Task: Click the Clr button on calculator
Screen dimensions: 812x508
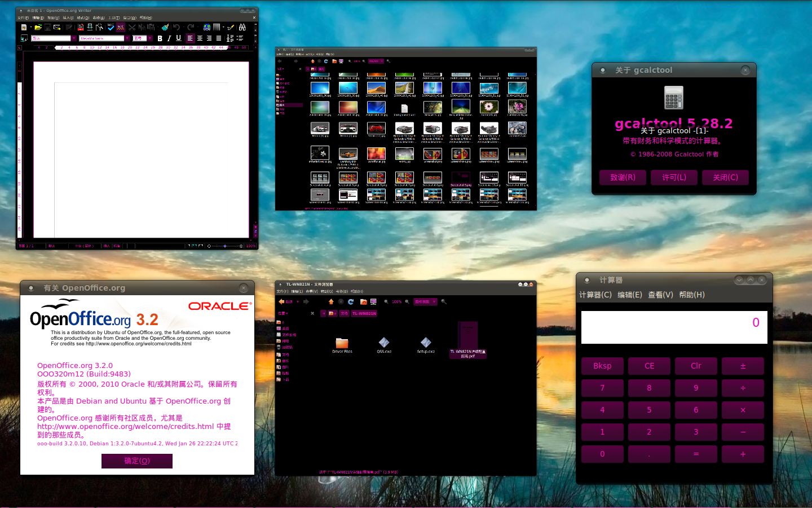Action: pos(696,366)
